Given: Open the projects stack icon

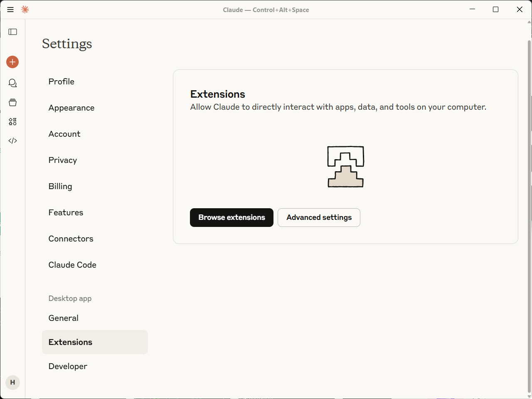Looking at the screenshot, I should click(x=13, y=102).
